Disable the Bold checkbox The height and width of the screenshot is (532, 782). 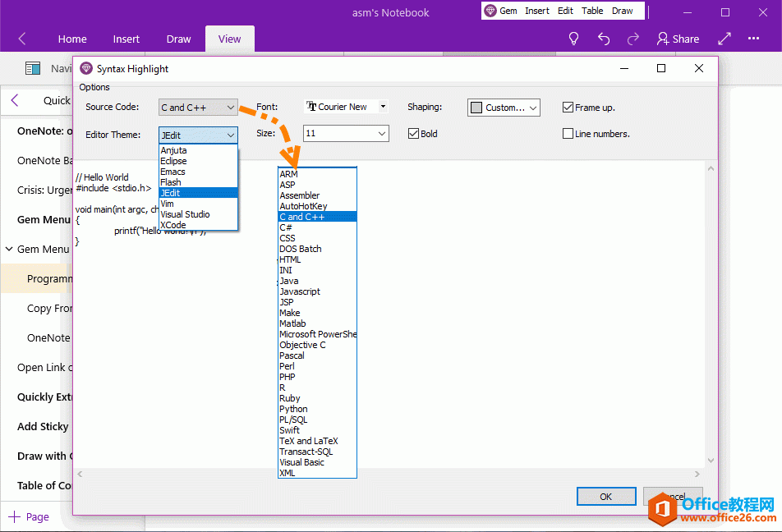click(414, 134)
